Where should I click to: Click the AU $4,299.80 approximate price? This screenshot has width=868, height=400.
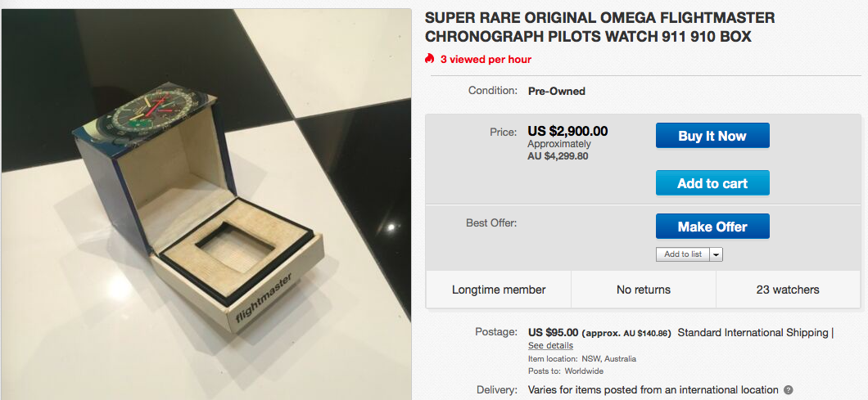pos(558,155)
